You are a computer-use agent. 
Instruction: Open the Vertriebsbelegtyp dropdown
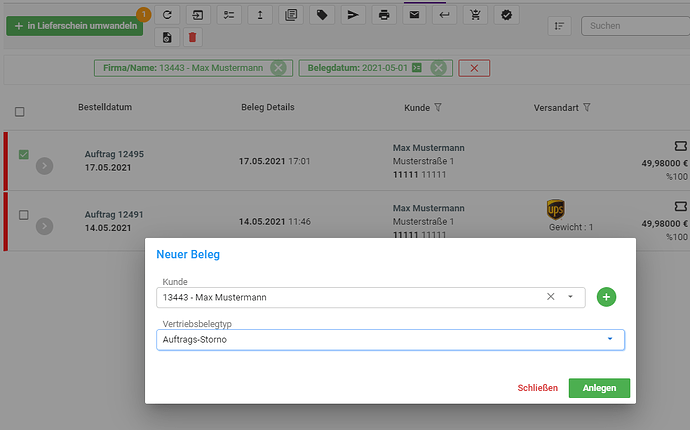pyautogui.click(x=390, y=340)
